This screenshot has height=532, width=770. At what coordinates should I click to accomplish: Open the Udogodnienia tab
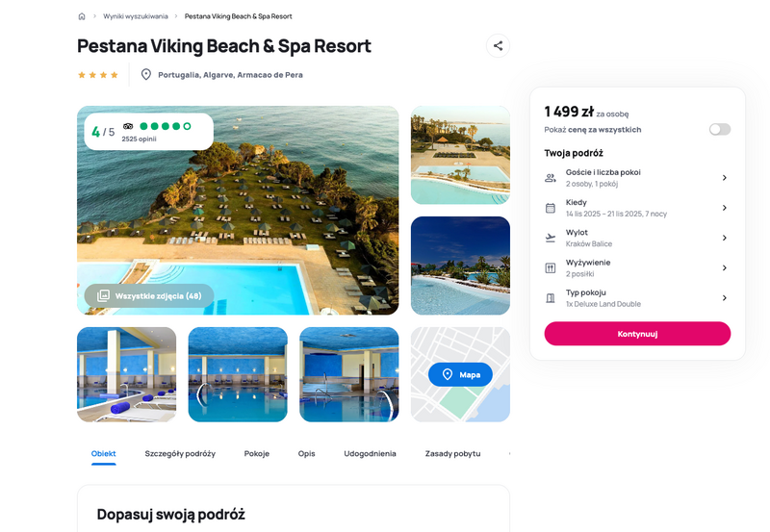pyautogui.click(x=370, y=453)
